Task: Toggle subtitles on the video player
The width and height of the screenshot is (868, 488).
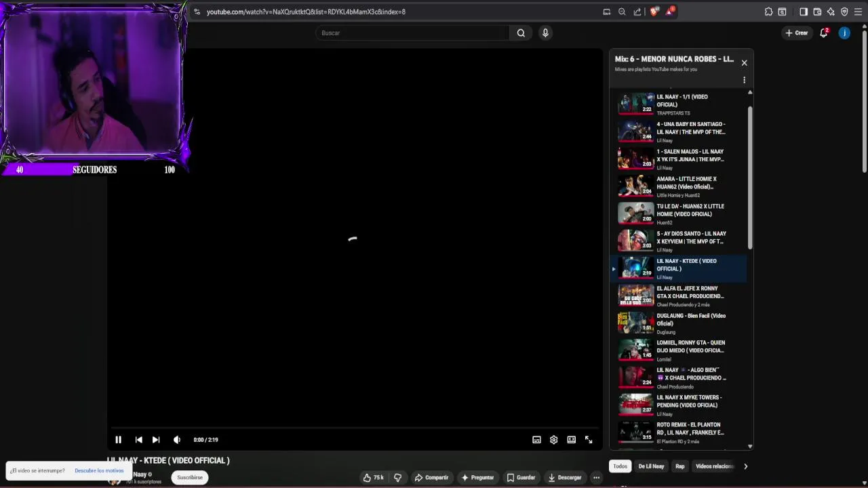Action: pyautogui.click(x=536, y=440)
